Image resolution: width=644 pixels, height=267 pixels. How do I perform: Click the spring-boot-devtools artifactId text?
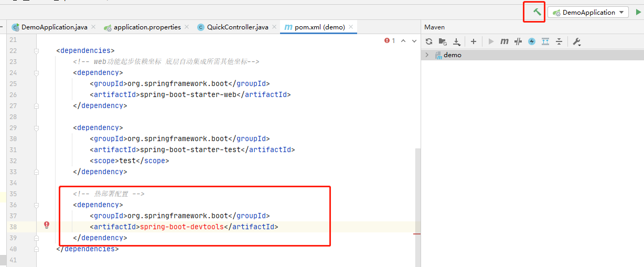coord(181,227)
